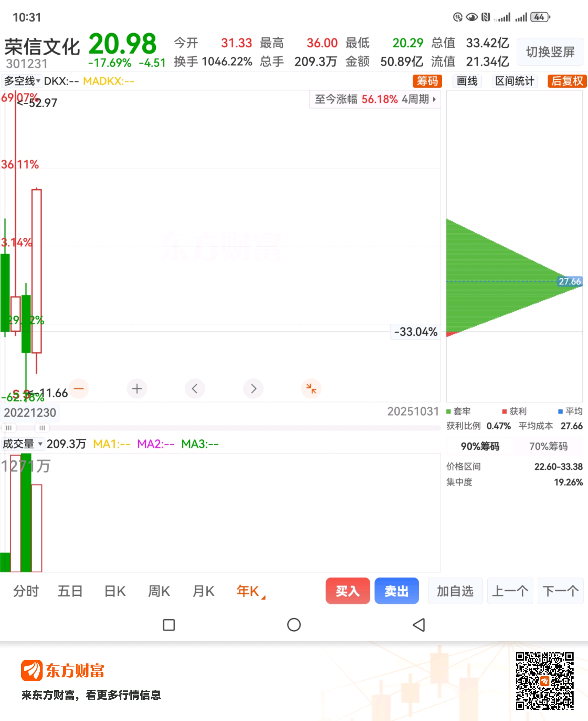This screenshot has height=721, width=588.
Task: Tap the recent apps square icon
Action: pos(169,625)
